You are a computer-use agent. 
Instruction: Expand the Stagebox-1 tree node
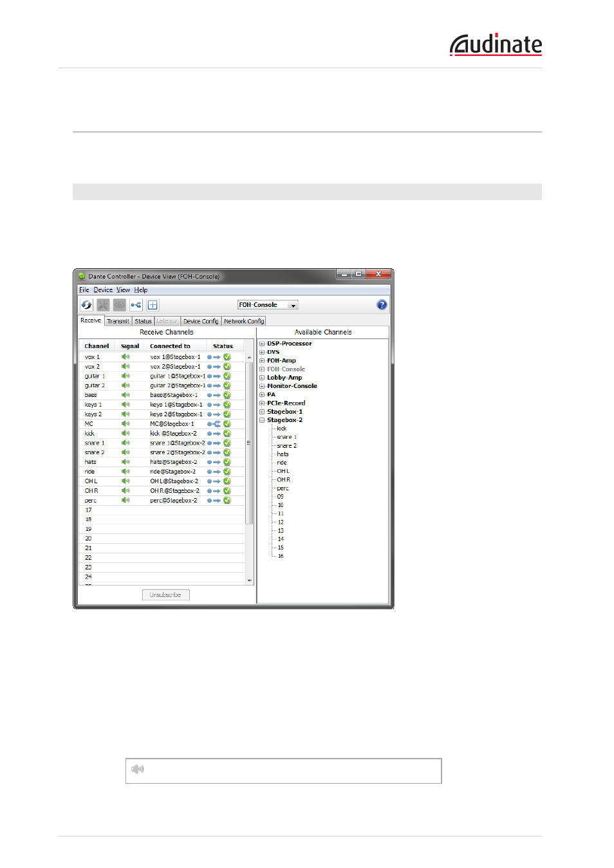262,412
